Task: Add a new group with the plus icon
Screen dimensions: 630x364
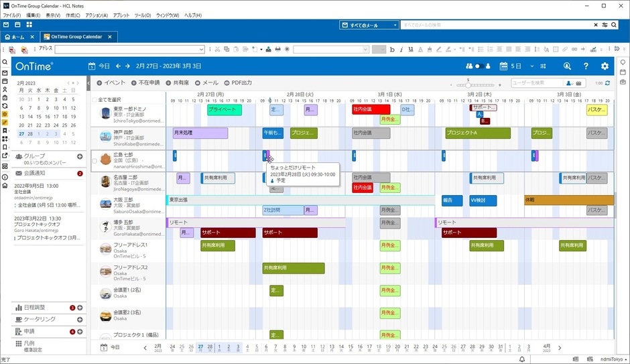Action: pyautogui.click(x=80, y=157)
